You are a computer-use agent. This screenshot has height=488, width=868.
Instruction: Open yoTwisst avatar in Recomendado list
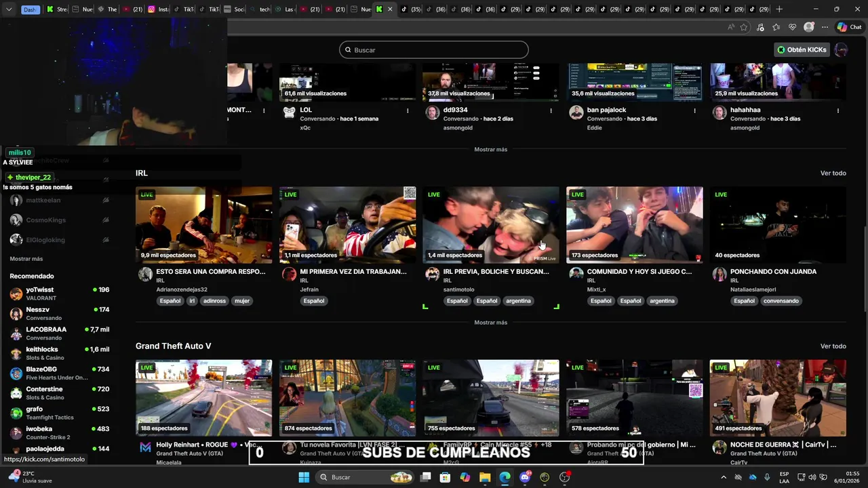16,293
